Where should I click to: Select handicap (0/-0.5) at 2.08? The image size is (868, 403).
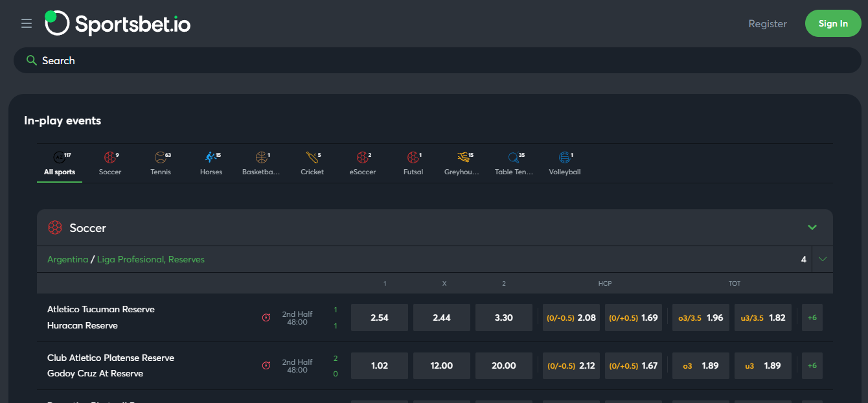tap(571, 317)
